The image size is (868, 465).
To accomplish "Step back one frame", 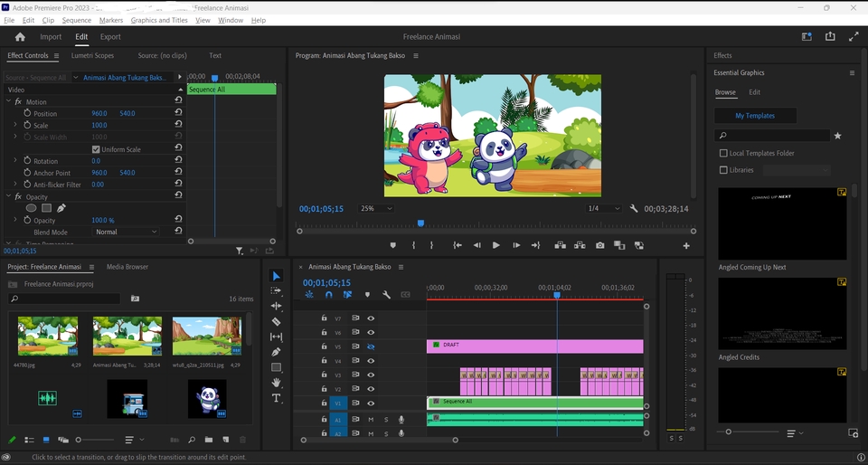I will [x=476, y=245].
